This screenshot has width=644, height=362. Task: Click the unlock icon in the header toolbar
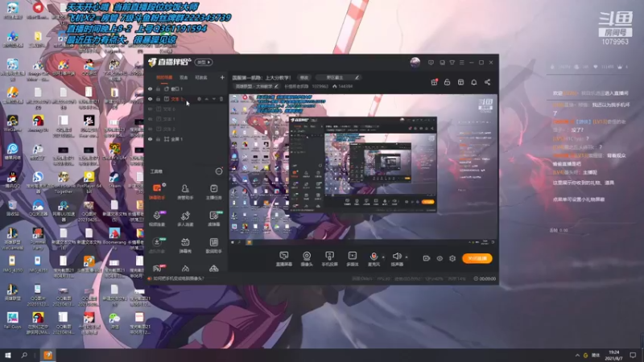448,82
